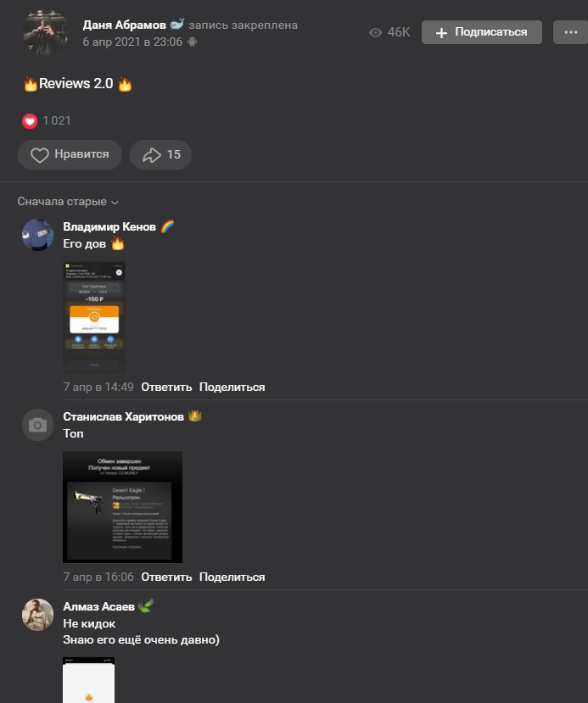Expand the Сначала старые sort dropdown
The width and height of the screenshot is (588, 703).
coord(68,202)
